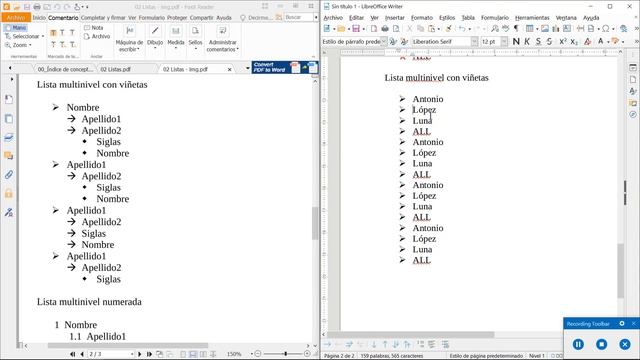Image resolution: width=640 pixels, height=360 pixels.
Task: Switch to Foxit Completar y firmar tab
Action: point(103,18)
